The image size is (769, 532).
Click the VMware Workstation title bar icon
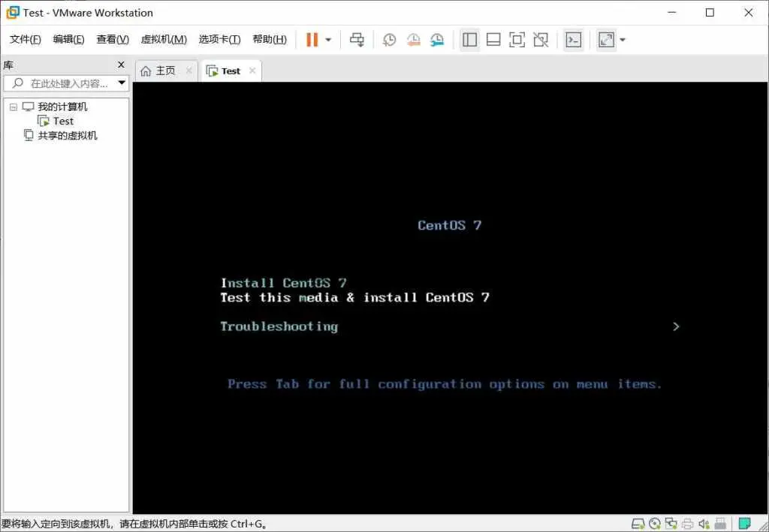click(x=13, y=13)
